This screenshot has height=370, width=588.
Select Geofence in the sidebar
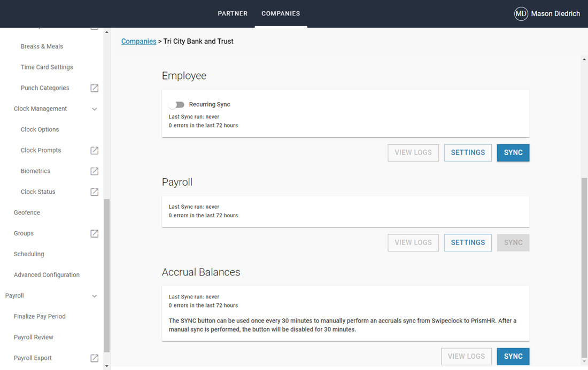[27, 212]
